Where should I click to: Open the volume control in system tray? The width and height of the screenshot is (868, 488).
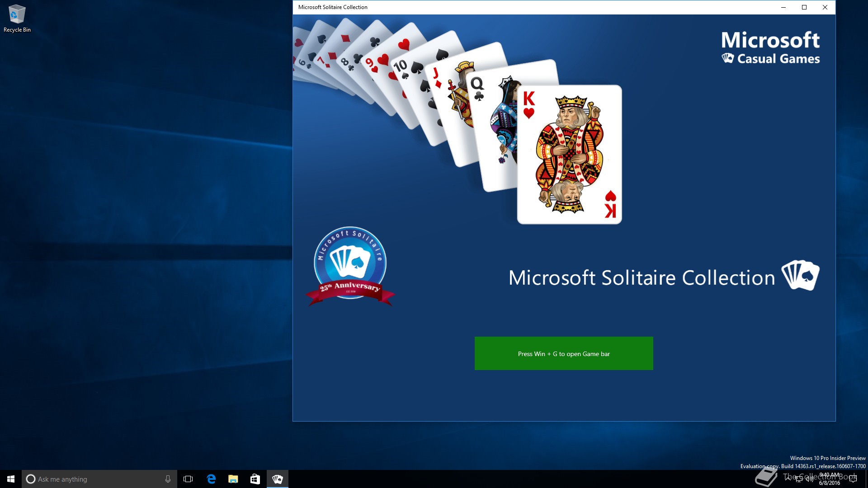[x=809, y=479]
